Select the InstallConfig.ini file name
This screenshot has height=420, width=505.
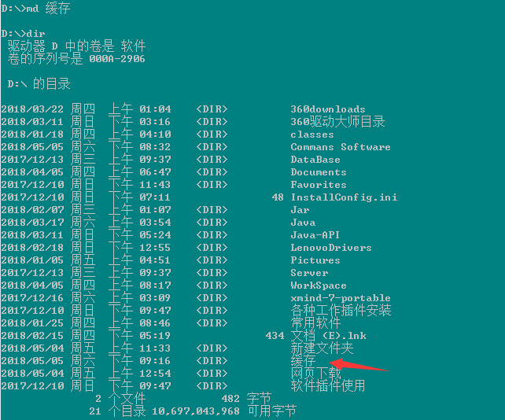pos(344,197)
